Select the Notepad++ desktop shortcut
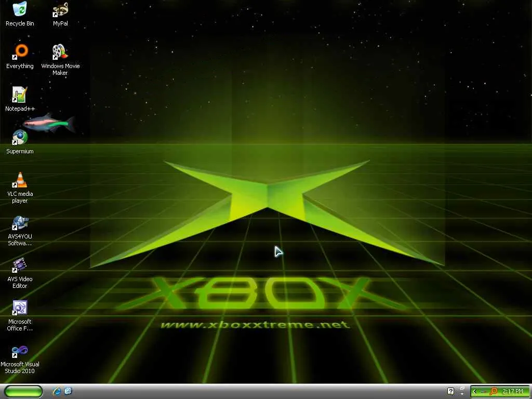This screenshot has height=399, width=532. coord(20,99)
